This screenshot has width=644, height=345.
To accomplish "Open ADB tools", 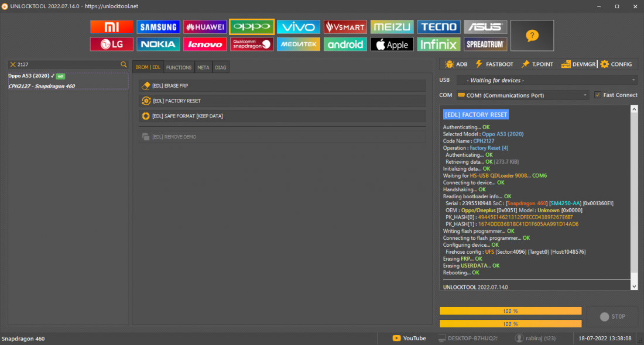I will tap(456, 64).
